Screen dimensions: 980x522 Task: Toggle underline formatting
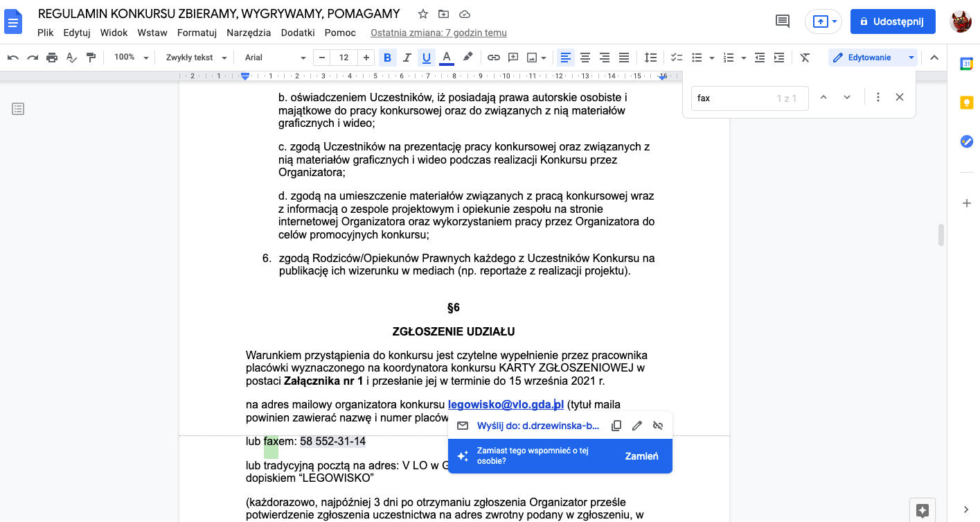tap(426, 58)
